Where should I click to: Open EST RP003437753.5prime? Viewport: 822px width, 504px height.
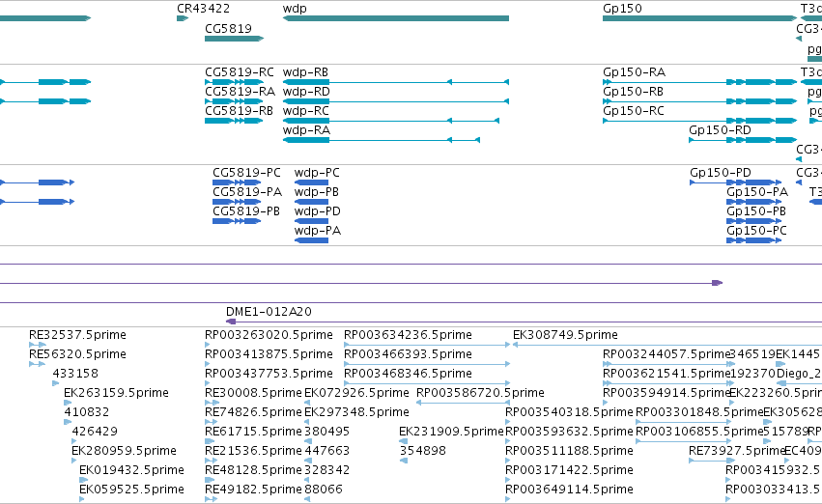point(269,374)
